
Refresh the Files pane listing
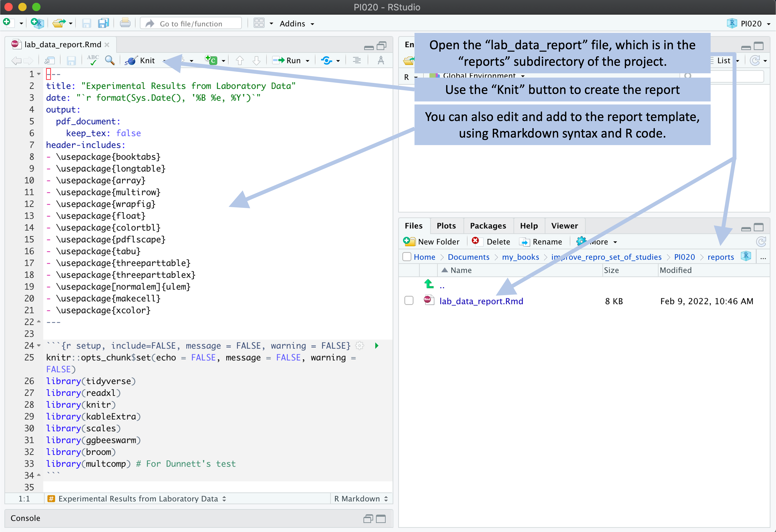[x=761, y=242]
